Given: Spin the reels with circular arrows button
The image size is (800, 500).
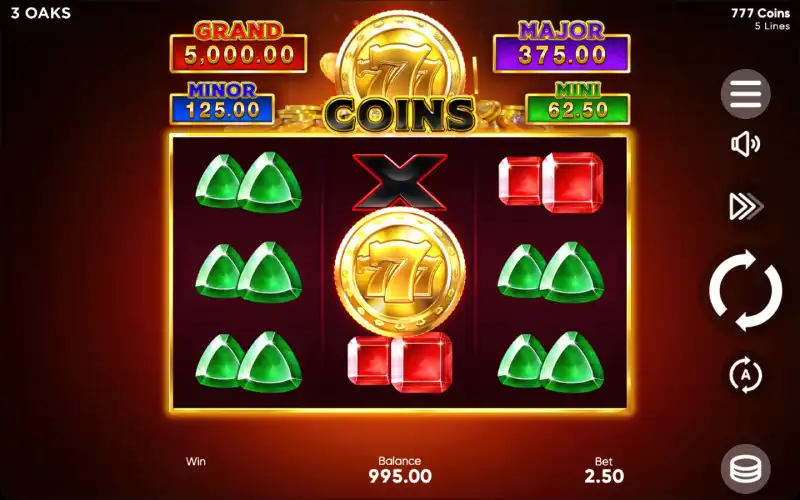Looking at the screenshot, I should pyautogui.click(x=745, y=290).
